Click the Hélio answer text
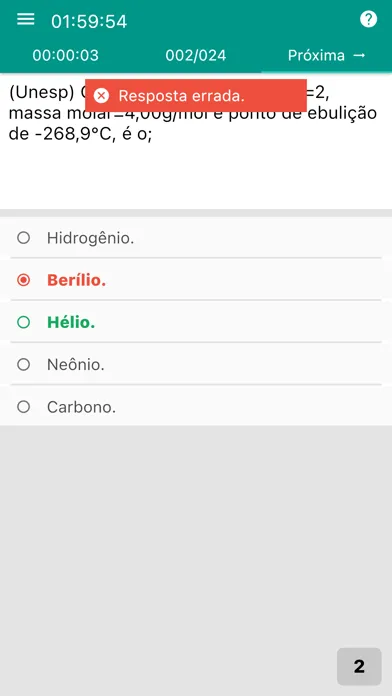Screen dimensions: 392x696 click(x=71, y=322)
